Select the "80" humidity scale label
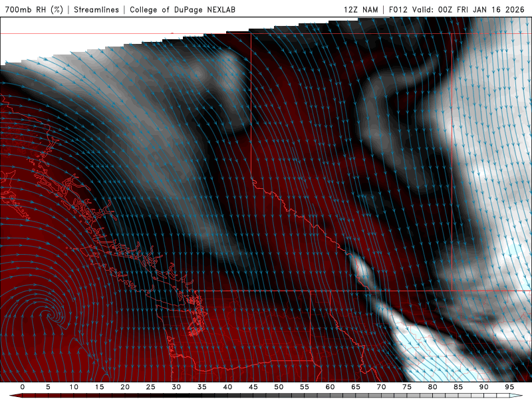 coord(432,387)
